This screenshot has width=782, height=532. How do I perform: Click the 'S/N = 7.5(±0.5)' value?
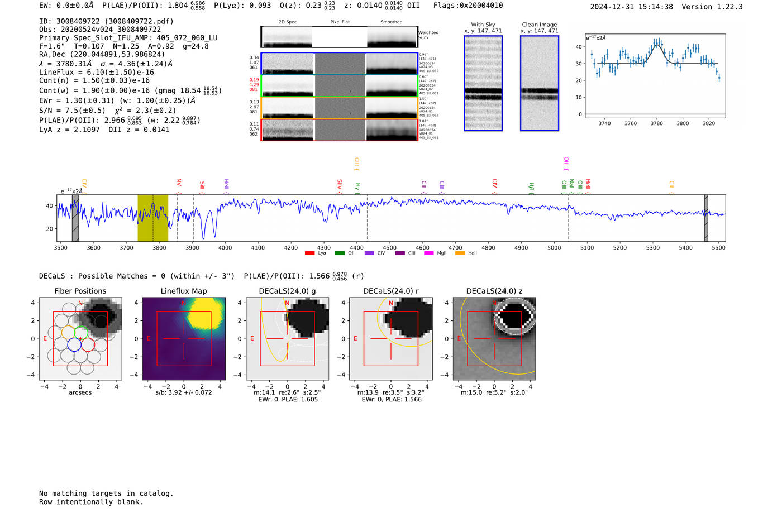pyautogui.click(x=72, y=111)
